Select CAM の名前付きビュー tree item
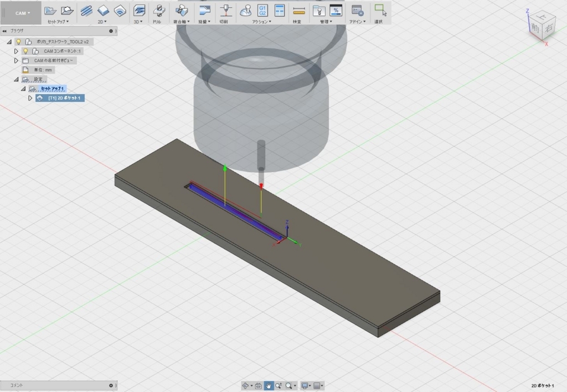 [x=54, y=60]
